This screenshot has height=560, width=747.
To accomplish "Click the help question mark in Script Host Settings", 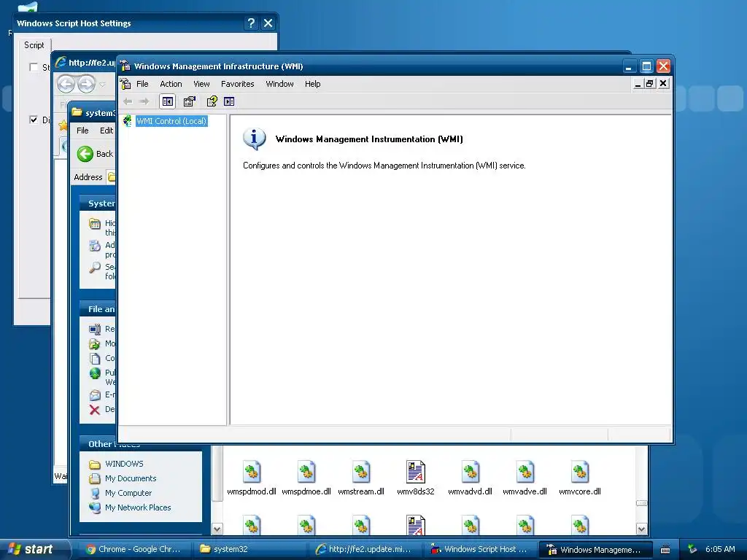I will [251, 23].
